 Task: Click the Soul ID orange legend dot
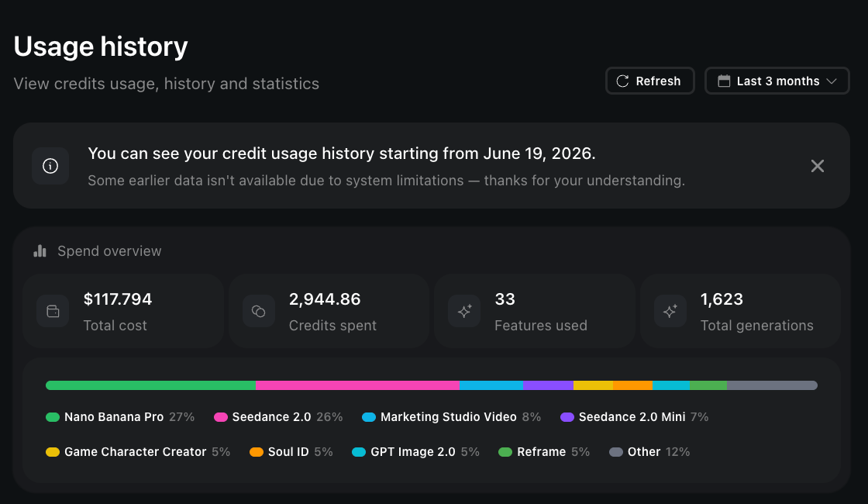pyautogui.click(x=257, y=452)
